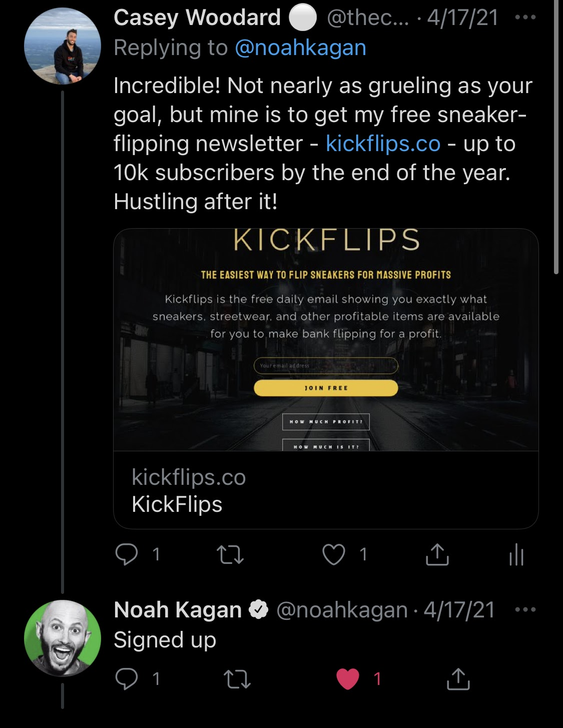
Task: Like Casey Woodard's tweet
Action: tap(334, 554)
